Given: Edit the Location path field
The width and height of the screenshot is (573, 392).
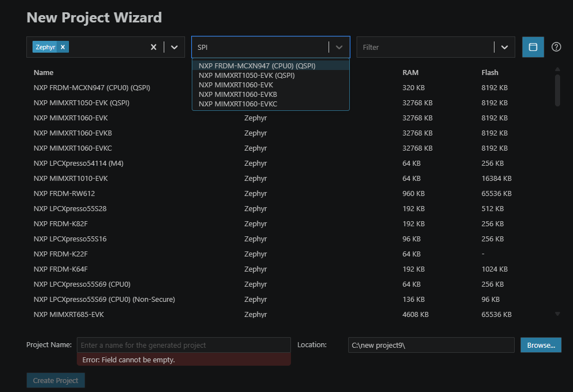Looking at the screenshot, I should tap(431, 345).
